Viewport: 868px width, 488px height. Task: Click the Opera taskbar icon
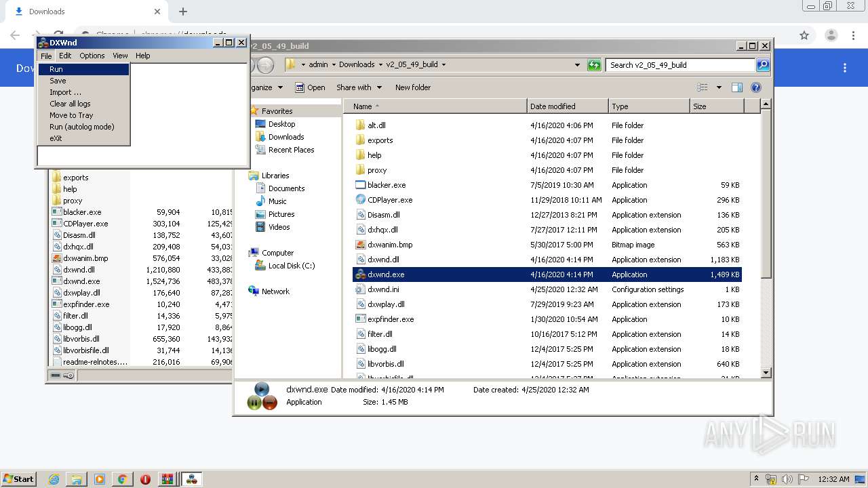pyautogui.click(x=145, y=479)
